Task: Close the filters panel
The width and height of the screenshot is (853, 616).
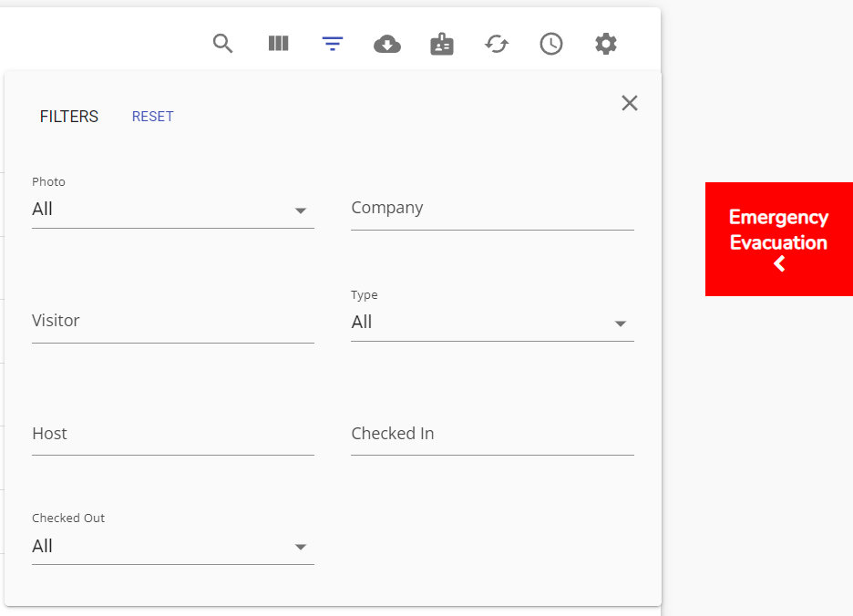Action: 629,103
